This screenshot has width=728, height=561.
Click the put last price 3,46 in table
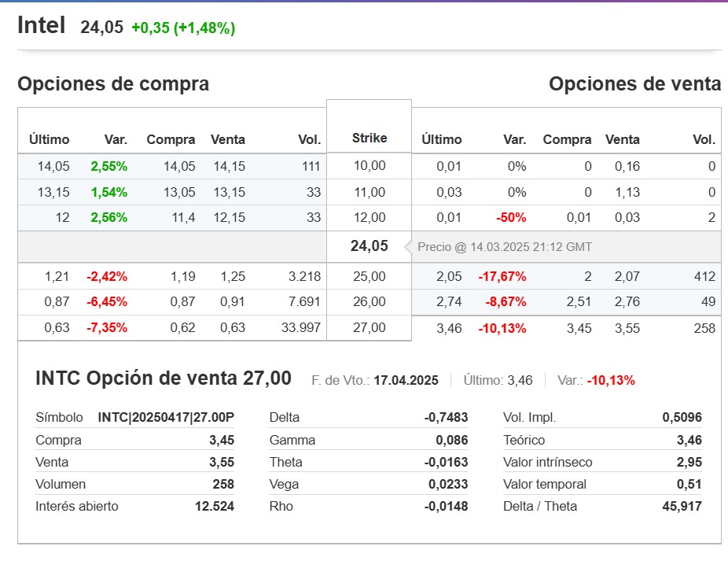[450, 328]
